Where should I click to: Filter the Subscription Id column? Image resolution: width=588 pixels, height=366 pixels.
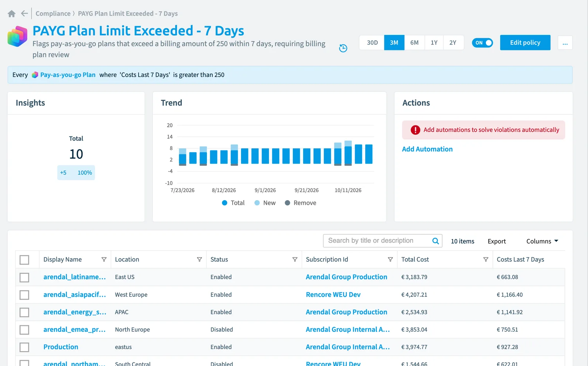(x=390, y=260)
